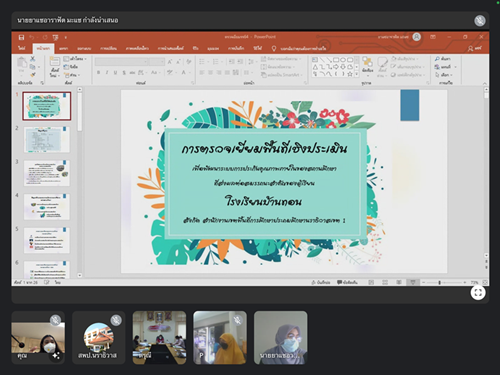Viewport: 500px width, 375px height.
Task: Open the font name combo box
Action: pyautogui.click(x=121, y=62)
